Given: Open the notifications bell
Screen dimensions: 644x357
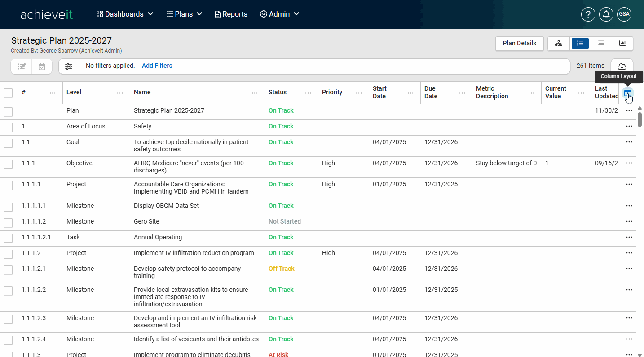Looking at the screenshot, I should [606, 14].
